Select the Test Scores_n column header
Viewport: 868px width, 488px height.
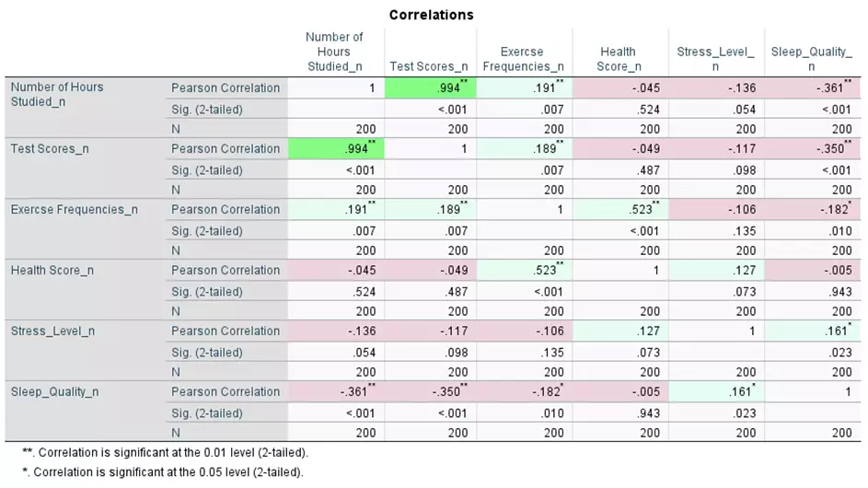click(x=427, y=66)
